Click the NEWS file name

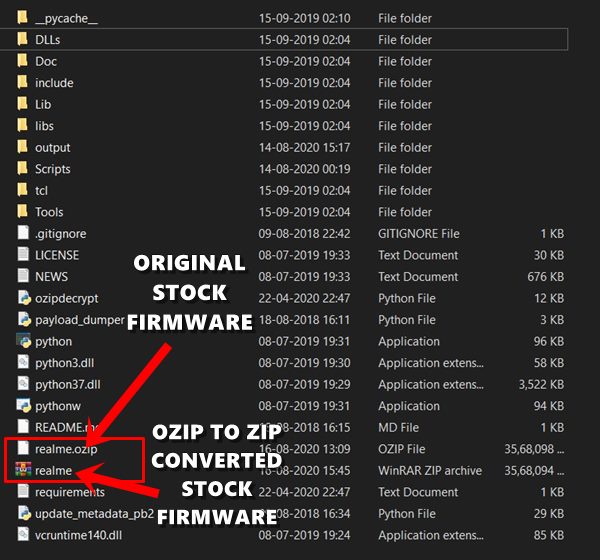coord(51,277)
